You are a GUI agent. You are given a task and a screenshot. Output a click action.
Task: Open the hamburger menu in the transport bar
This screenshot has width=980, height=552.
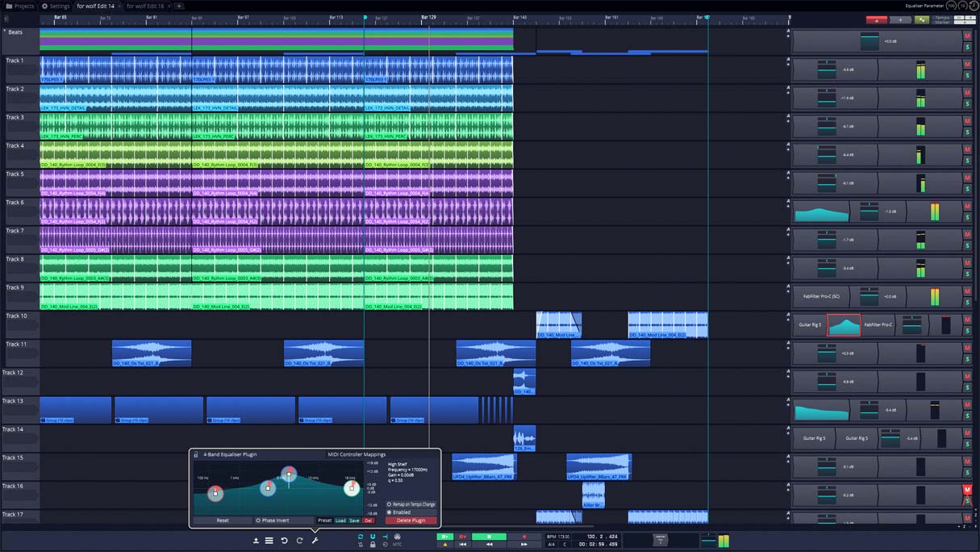pyautogui.click(x=269, y=540)
